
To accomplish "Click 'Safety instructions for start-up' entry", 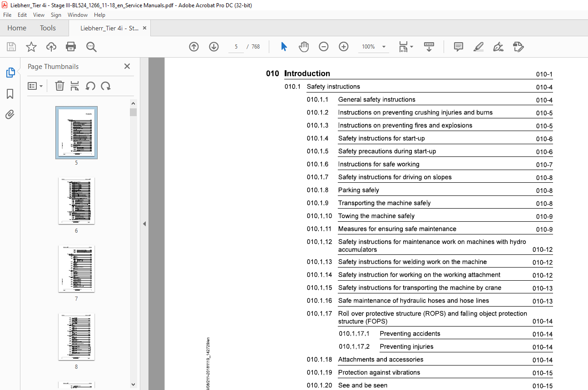I will click(381, 138).
